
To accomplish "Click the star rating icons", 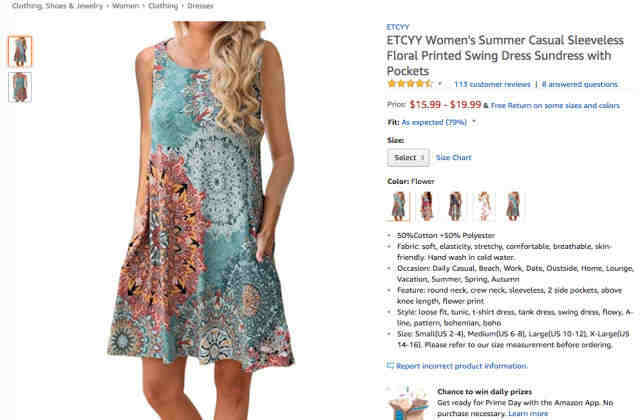I will (x=409, y=84).
